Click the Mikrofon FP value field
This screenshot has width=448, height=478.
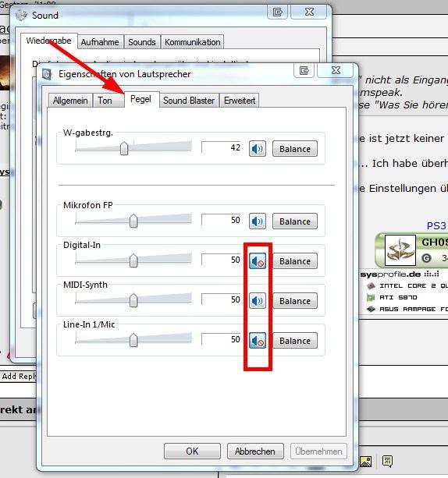[x=222, y=220]
